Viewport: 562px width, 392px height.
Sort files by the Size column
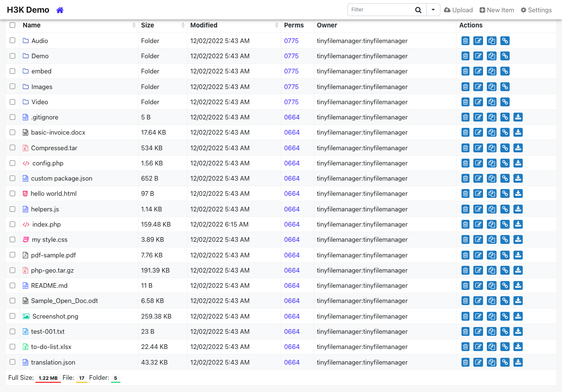[x=163, y=25]
